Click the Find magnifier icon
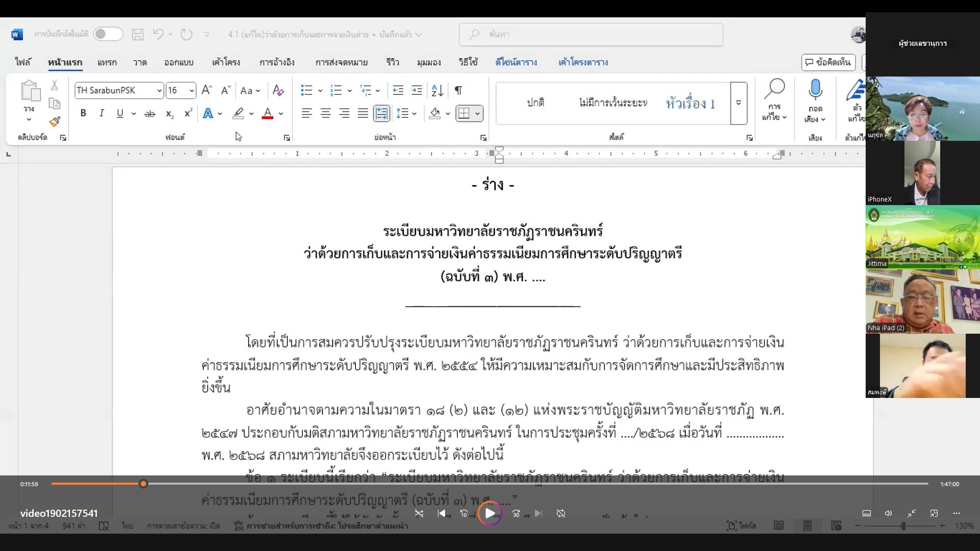The height and width of the screenshot is (551, 980). [x=774, y=90]
